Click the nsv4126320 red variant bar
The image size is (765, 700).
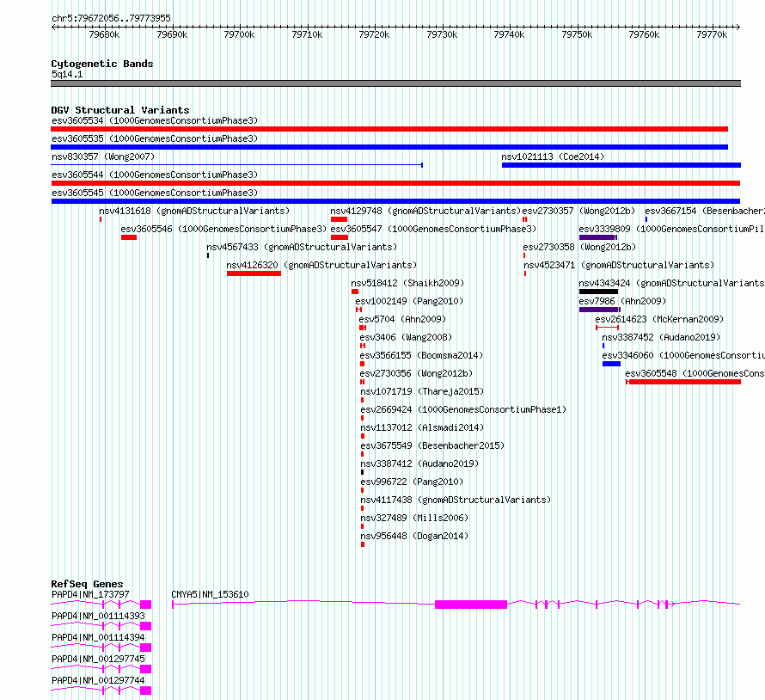(x=254, y=273)
